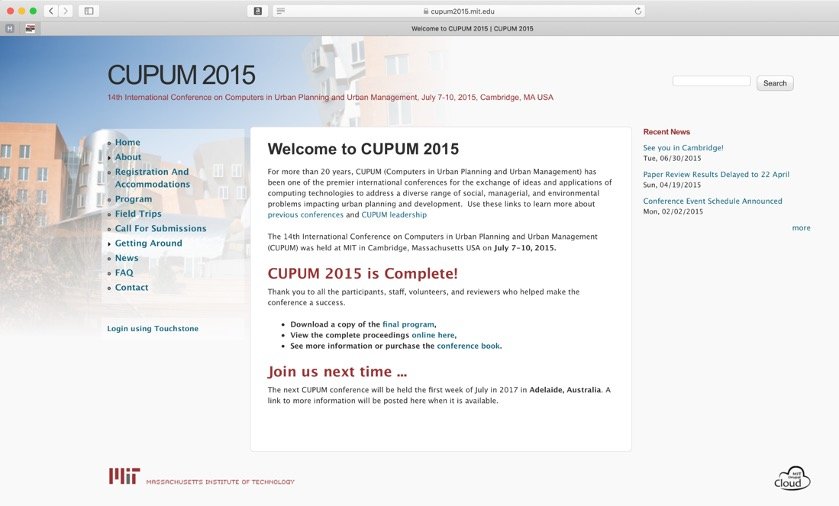This screenshot has width=839, height=506.
Task: Download the final program link
Action: point(408,325)
